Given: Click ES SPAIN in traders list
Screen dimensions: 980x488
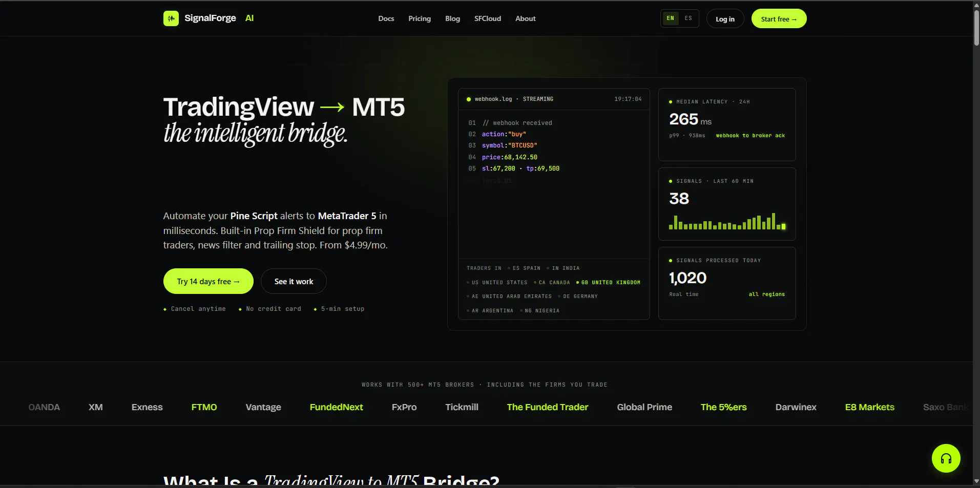Looking at the screenshot, I should coord(524,268).
